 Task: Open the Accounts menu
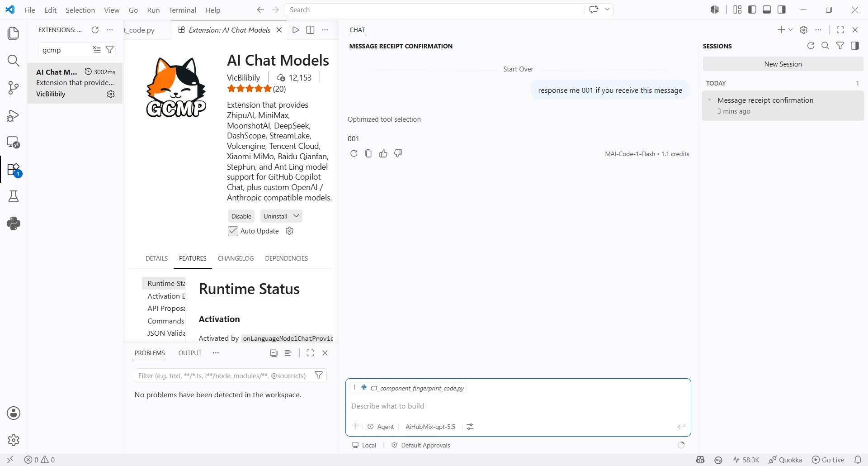14,413
